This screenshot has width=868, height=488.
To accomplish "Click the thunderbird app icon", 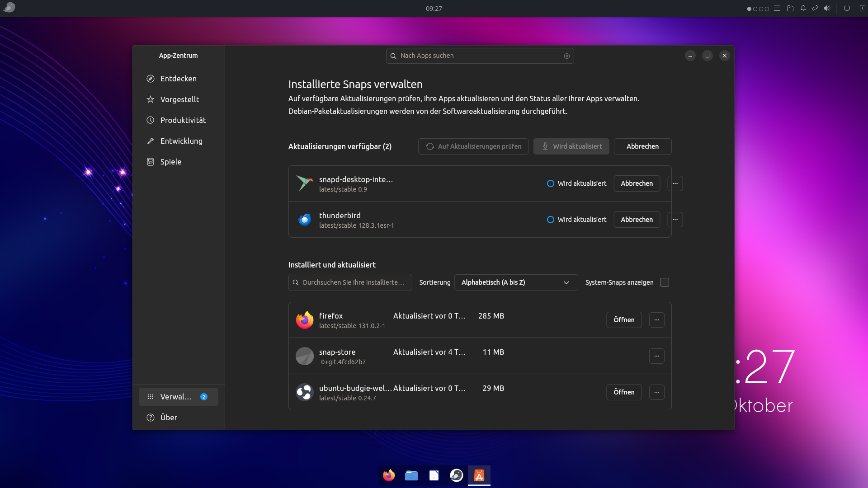I will (304, 220).
